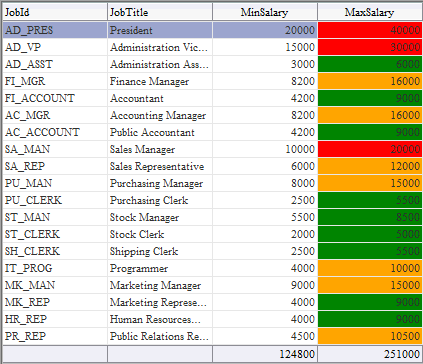This screenshot has height=364, width=423.
Task: Click the green 6000 MaxSalary cell
Action: (x=370, y=64)
